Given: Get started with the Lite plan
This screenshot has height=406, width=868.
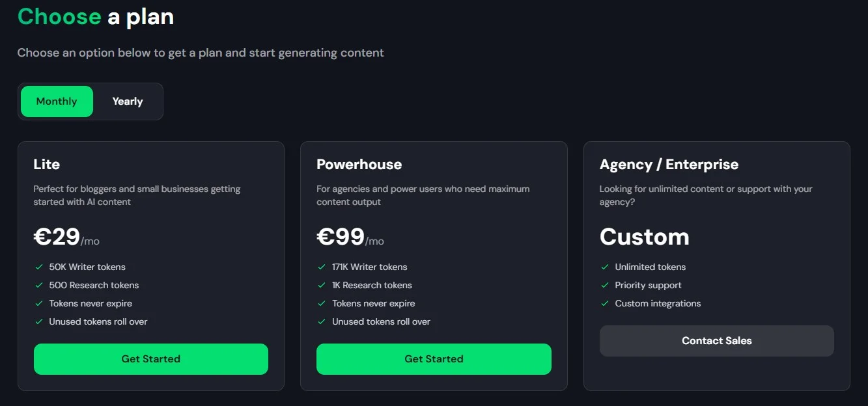Looking at the screenshot, I should (151, 359).
